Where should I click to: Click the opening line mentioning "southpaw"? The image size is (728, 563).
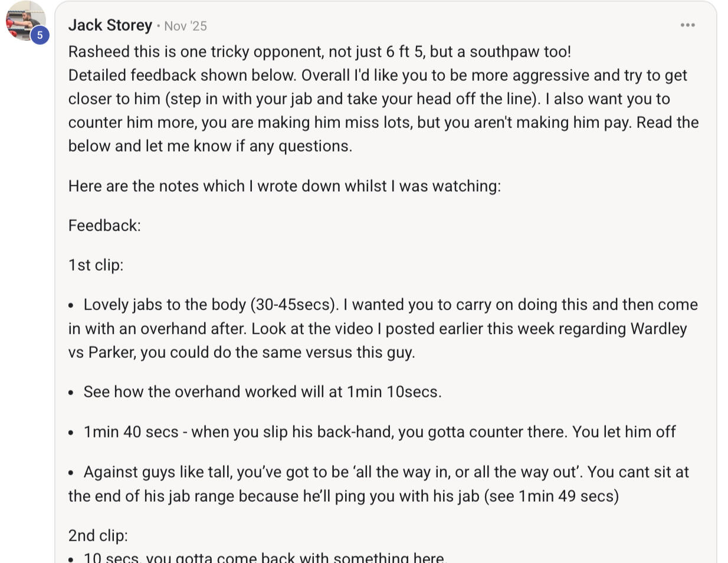319,51
